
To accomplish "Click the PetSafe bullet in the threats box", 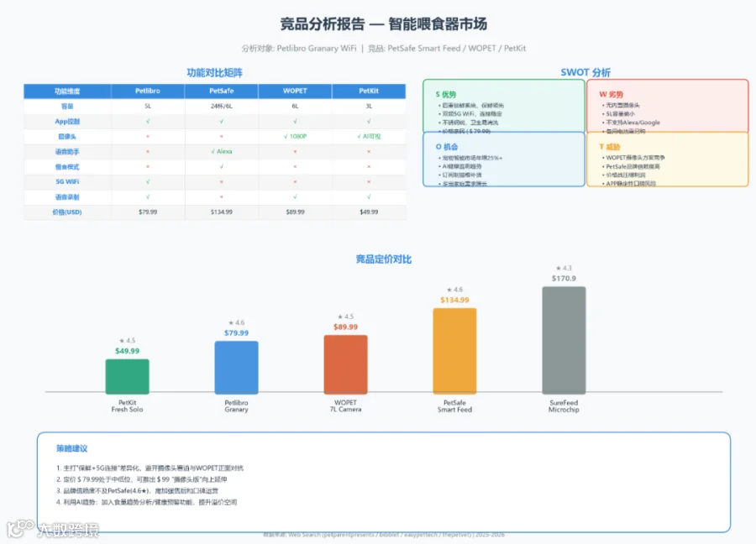I will pos(631,166).
